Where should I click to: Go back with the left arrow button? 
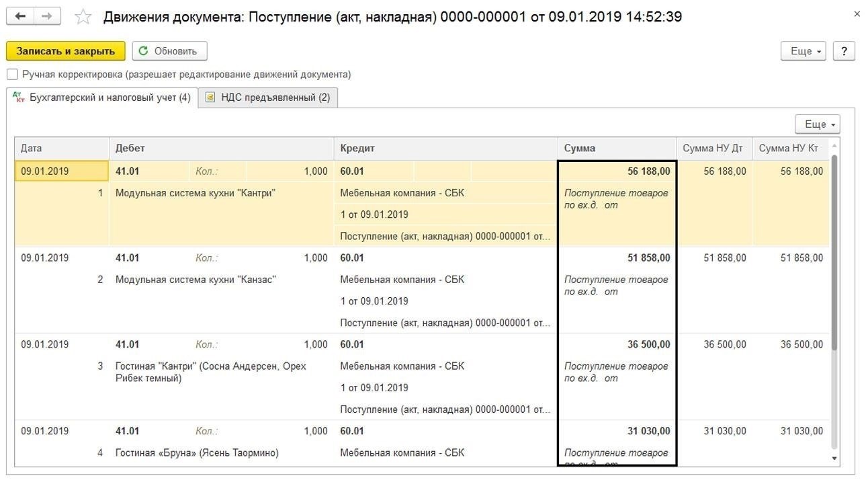point(20,16)
